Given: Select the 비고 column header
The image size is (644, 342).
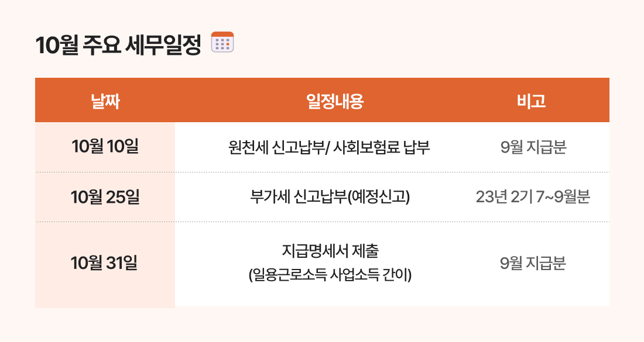Looking at the screenshot, I should coord(532,101).
